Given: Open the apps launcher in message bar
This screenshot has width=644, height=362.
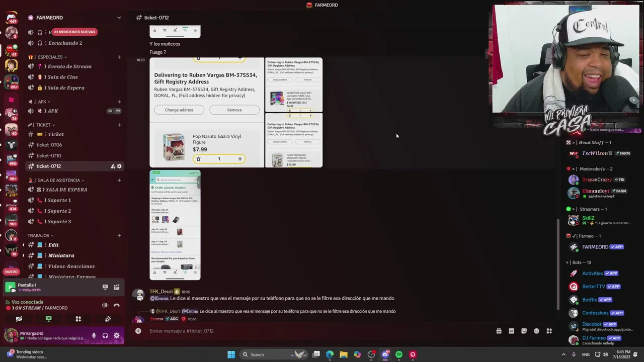Looking at the screenshot, I should tap(549, 331).
